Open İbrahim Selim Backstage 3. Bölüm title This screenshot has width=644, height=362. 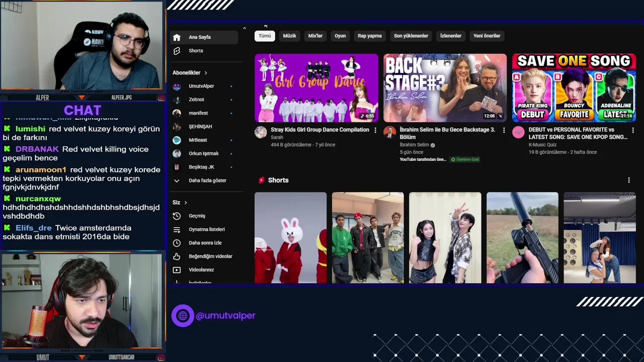447,133
